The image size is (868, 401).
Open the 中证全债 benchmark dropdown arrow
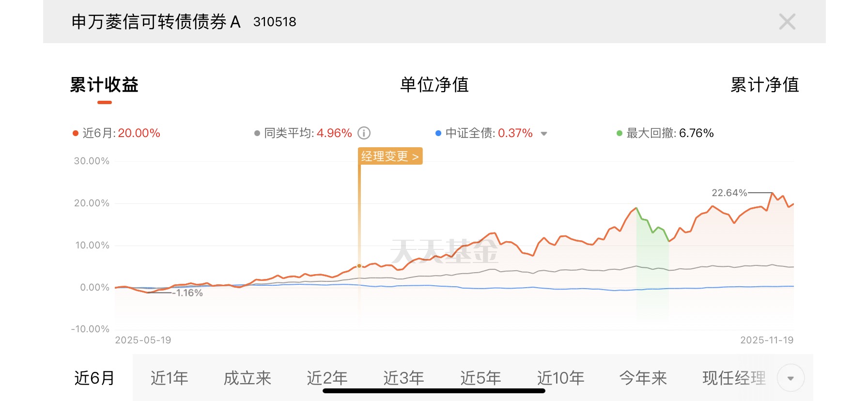pyautogui.click(x=544, y=134)
